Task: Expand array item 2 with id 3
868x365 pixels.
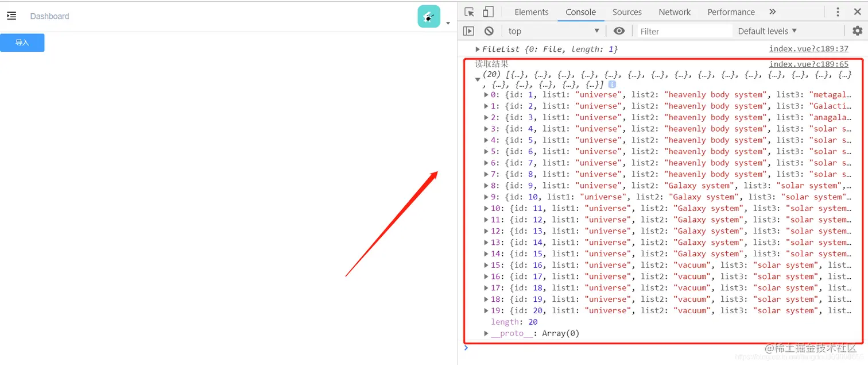Action: [x=487, y=117]
